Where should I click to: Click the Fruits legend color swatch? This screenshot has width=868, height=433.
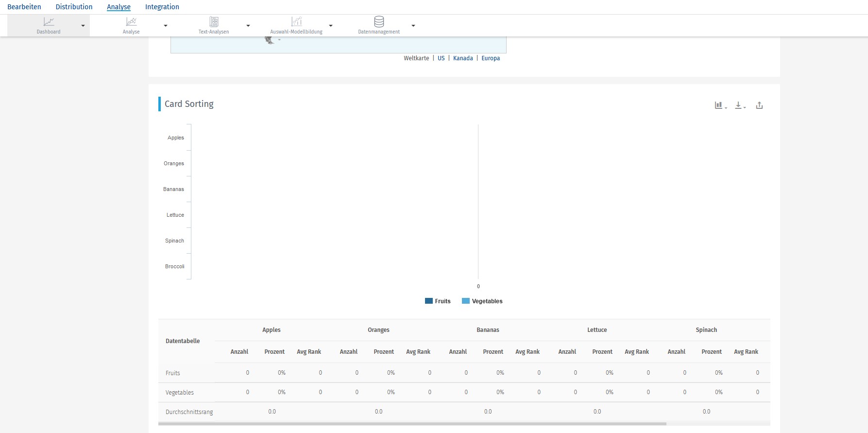point(429,301)
